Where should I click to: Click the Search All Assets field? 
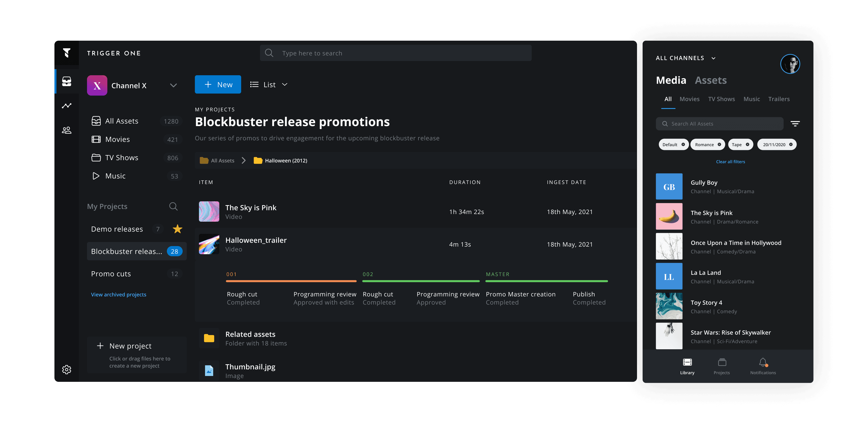[x=719, y=124]
